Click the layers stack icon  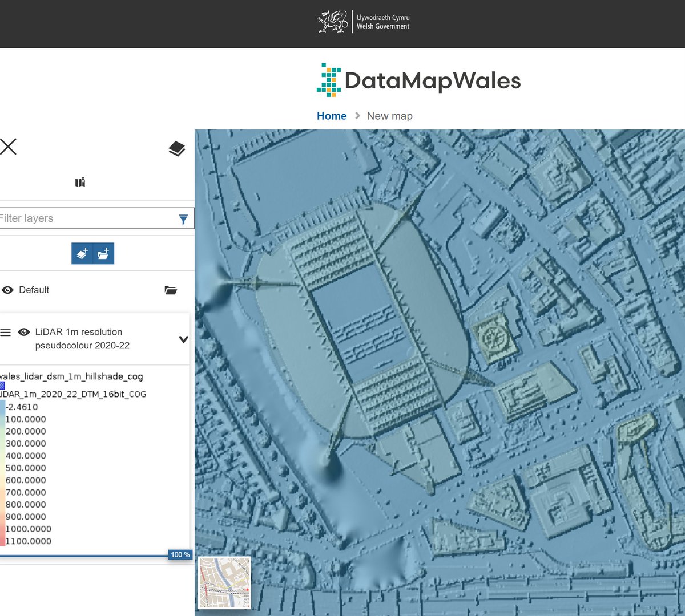click(177, 149)
